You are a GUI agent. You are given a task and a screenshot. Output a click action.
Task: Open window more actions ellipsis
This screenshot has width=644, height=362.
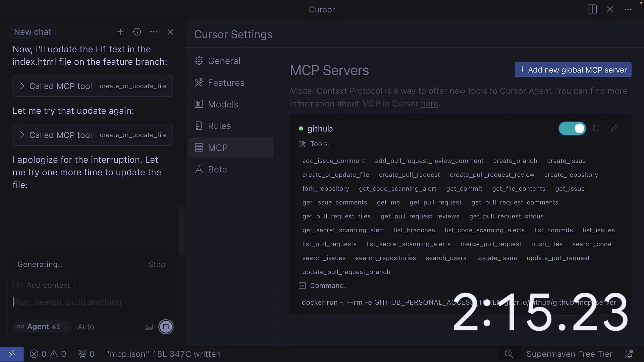click(628, 9)
